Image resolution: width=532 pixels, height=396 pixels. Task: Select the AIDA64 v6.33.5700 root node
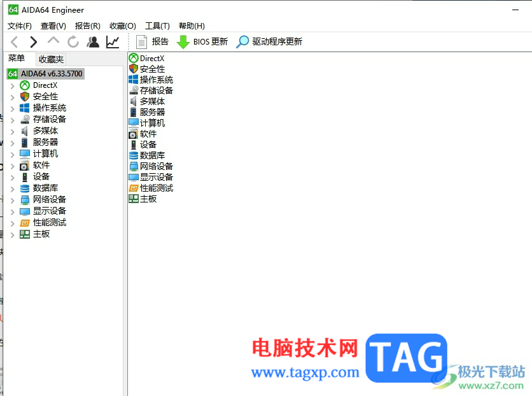point(45,74)
